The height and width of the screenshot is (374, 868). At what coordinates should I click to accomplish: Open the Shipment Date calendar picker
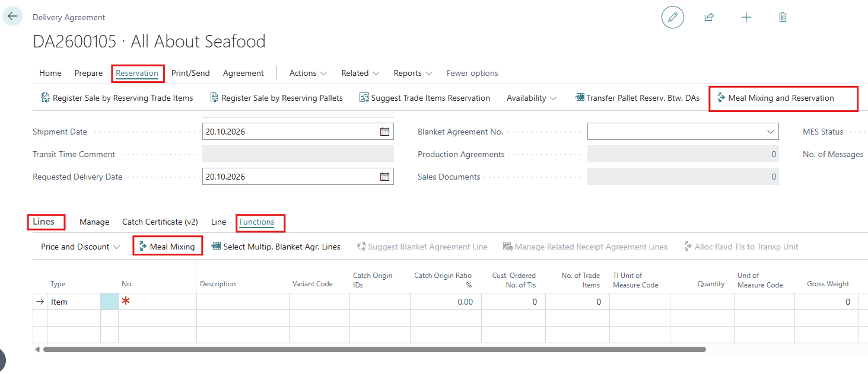point(384,132)
